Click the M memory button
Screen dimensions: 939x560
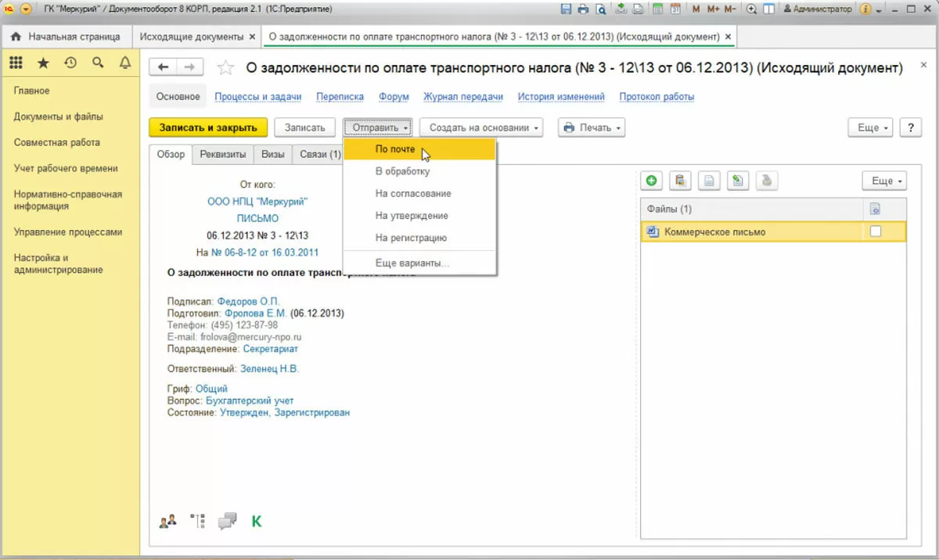pos(696,9)
